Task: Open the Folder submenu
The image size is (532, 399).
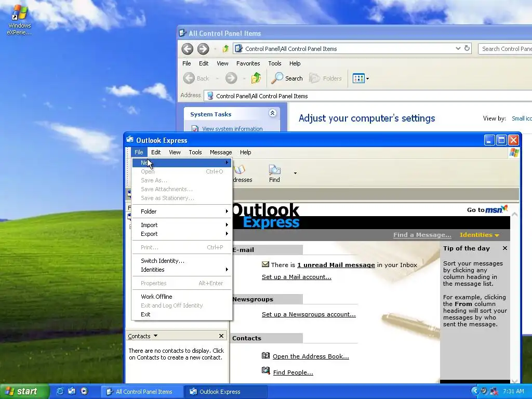Action: pyautogui.click(x=181, y=211)
